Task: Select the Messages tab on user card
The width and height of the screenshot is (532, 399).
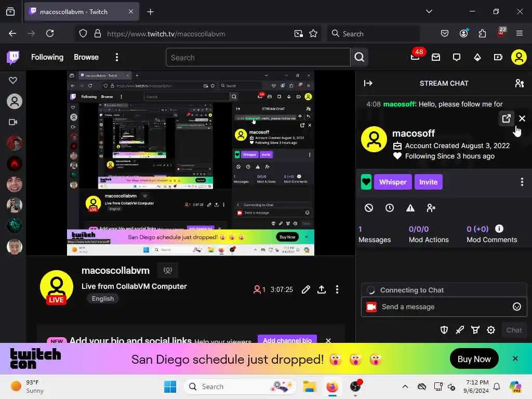Action: (x=375, y=234)
